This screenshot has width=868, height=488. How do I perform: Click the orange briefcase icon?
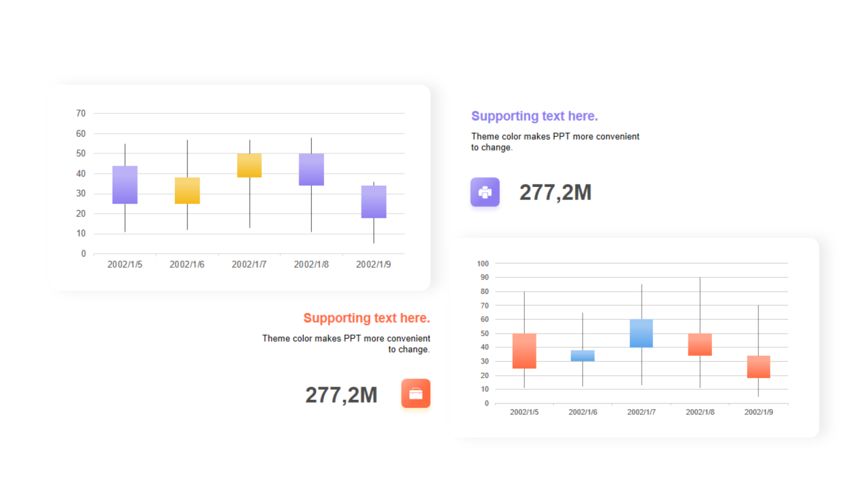[x=416, y=393]
